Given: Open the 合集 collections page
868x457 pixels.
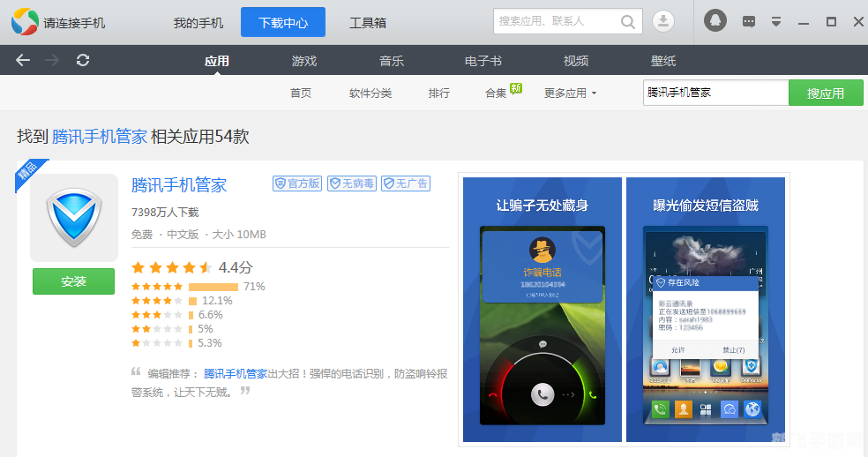Looking at the screenshot, I should [496, 93].
